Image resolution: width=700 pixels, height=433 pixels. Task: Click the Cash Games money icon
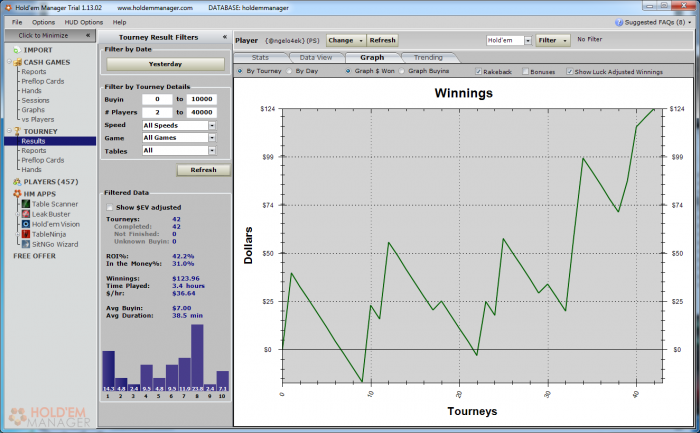[17, 62]
